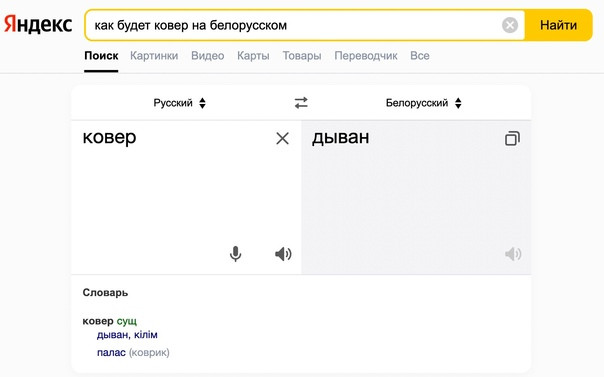Play the translated word audio with the speaker icon

click(x=513, y=254)
